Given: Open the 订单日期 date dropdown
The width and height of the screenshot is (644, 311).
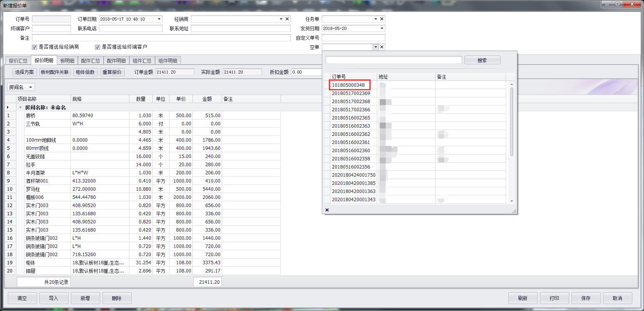Looking at the screenshot, I should (159, 19).
